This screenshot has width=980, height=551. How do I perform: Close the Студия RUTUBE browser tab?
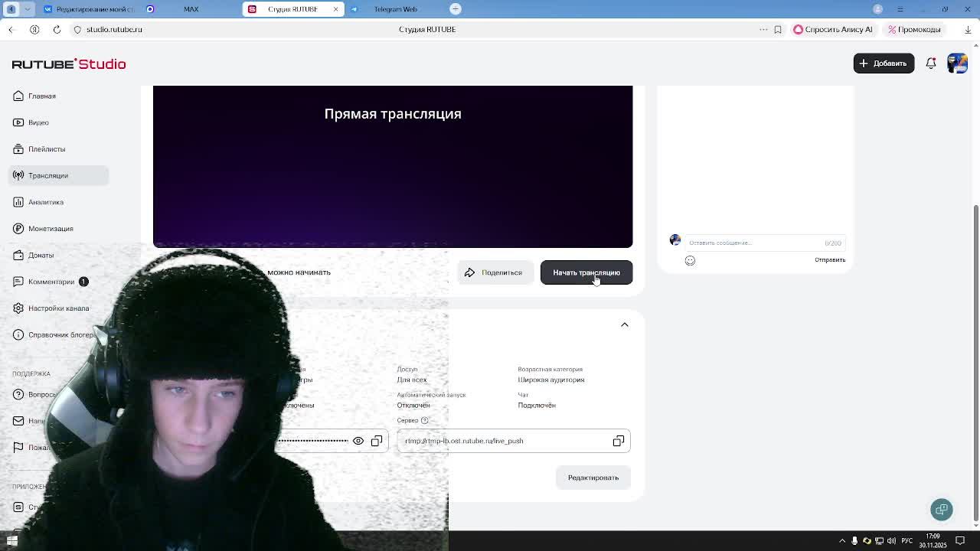click(335, 9)
